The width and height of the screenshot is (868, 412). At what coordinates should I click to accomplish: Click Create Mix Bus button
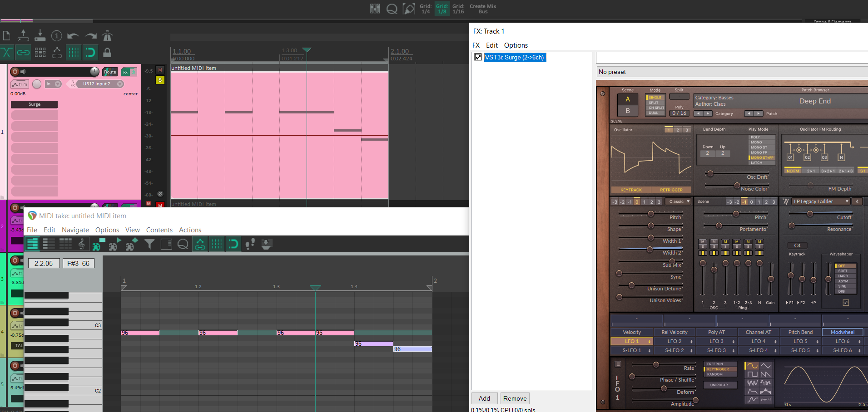click(x=482, y=9)
